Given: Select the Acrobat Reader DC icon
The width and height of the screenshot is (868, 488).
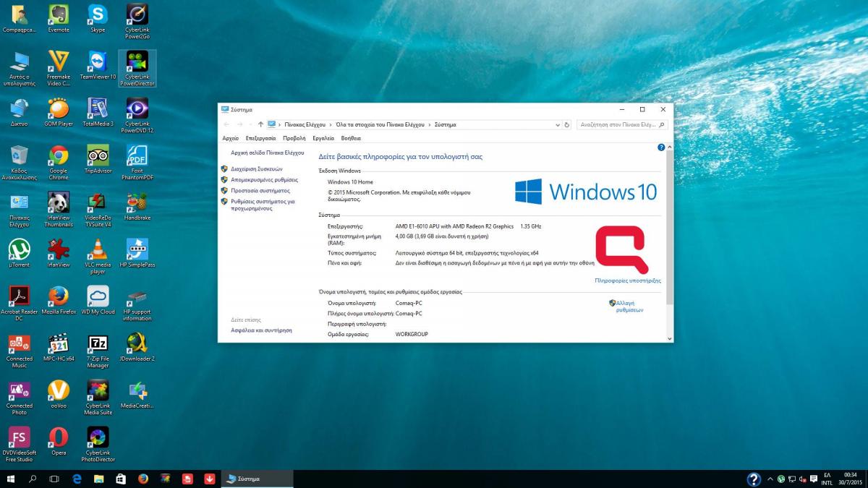Looking at the screenshot, I should tap(20, 304).
